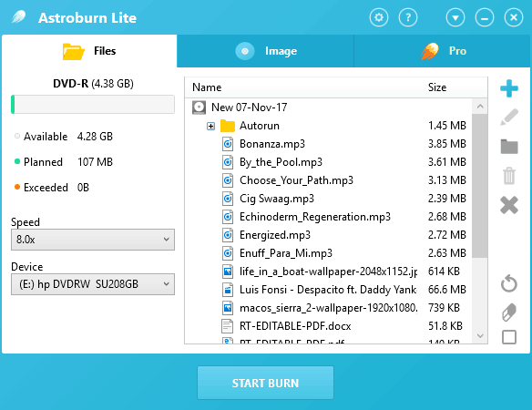Image resolution: width=532 pixels, height=410 pixels.
Task: Open the Device hp DVDRW dropdown
Action: [93, 284]
